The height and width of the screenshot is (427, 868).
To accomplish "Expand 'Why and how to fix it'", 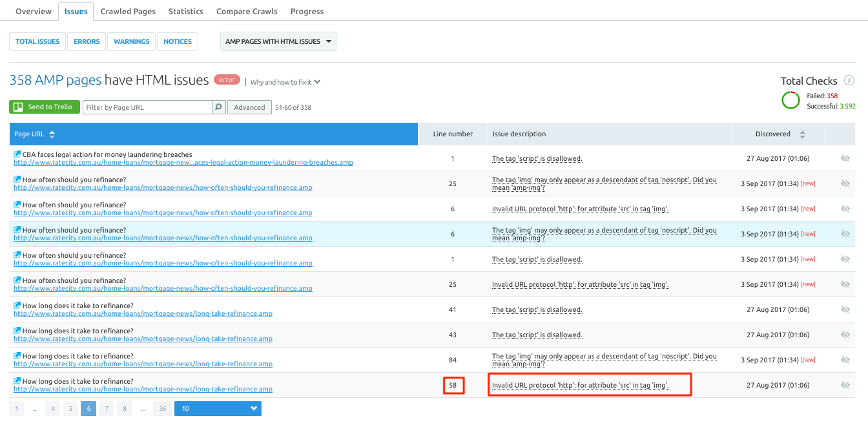I will pyautogui.click(x=285, y=82).
